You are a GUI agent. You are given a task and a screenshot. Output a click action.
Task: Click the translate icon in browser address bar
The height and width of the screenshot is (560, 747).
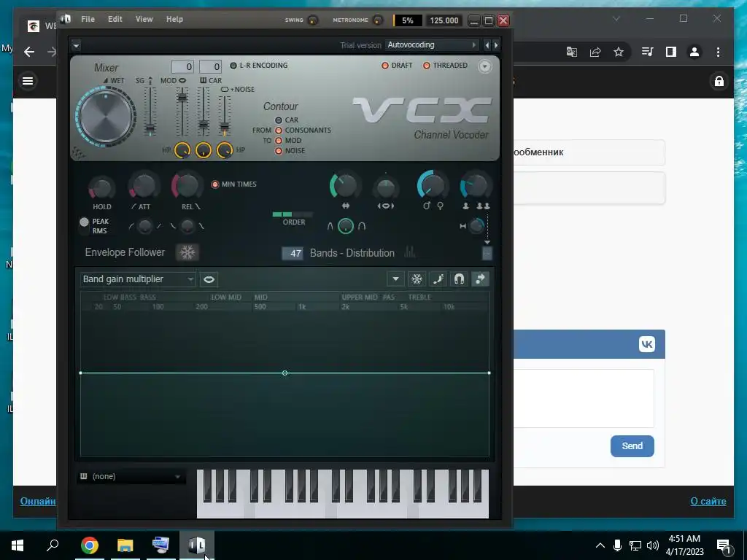click(x=572, y=52)
